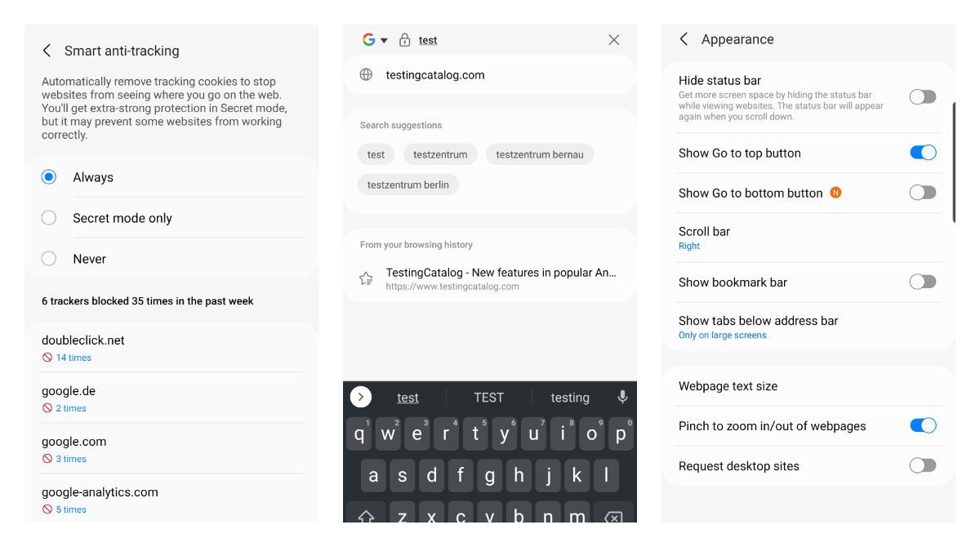Enable Show bookmark bar
The width and height of the screenshot is (980, 547).
click(x=924, y=282)
